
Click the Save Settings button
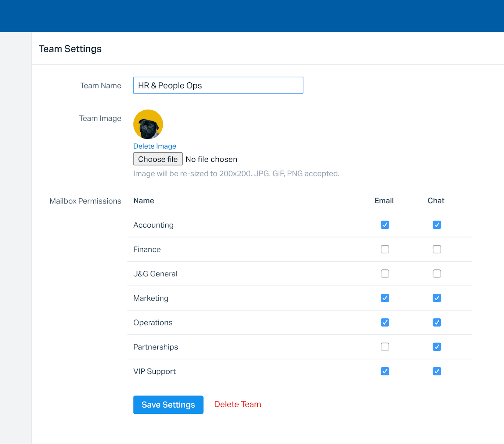(168, 405)
